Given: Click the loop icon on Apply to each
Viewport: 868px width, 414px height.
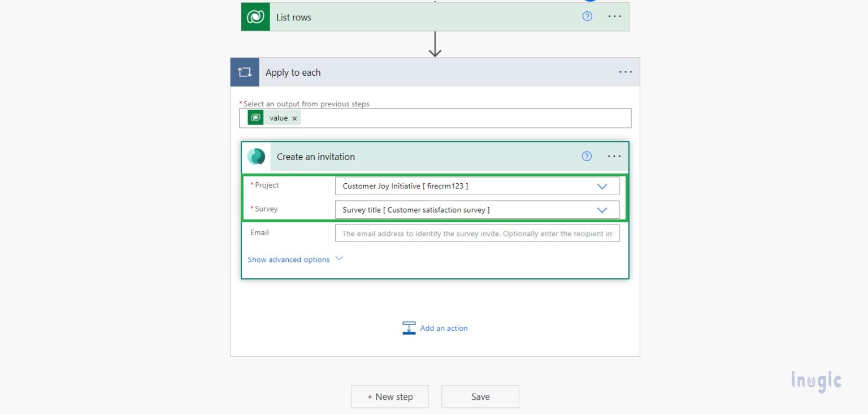Looking at the screenshot, I should click(244, 72).
